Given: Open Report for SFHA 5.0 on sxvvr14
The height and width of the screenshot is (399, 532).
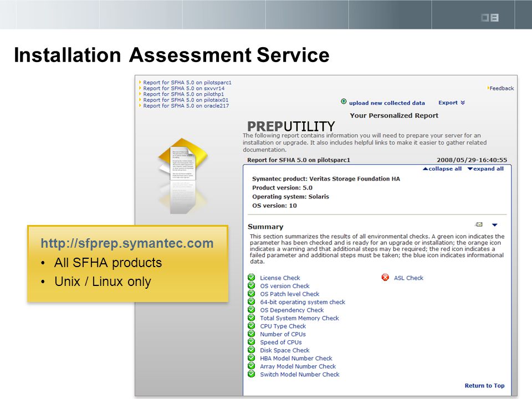Looking at the screenshot, I should point(183,88).
